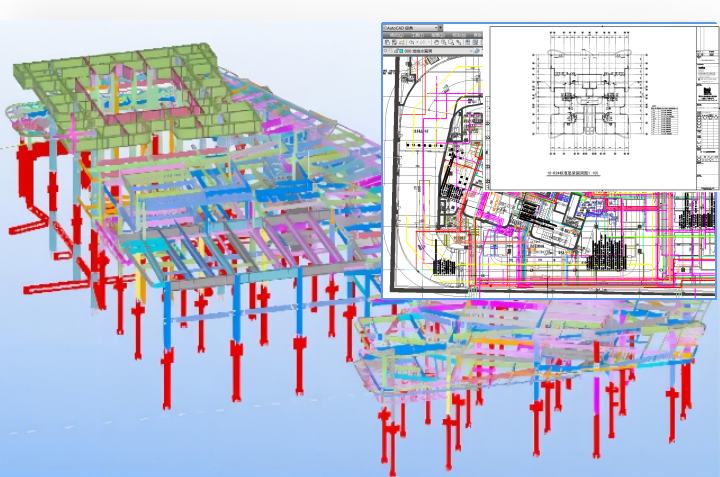Screen dimensions: 720x477
Task: Click the Match Properties brush icon
Action: pos(394,42)
